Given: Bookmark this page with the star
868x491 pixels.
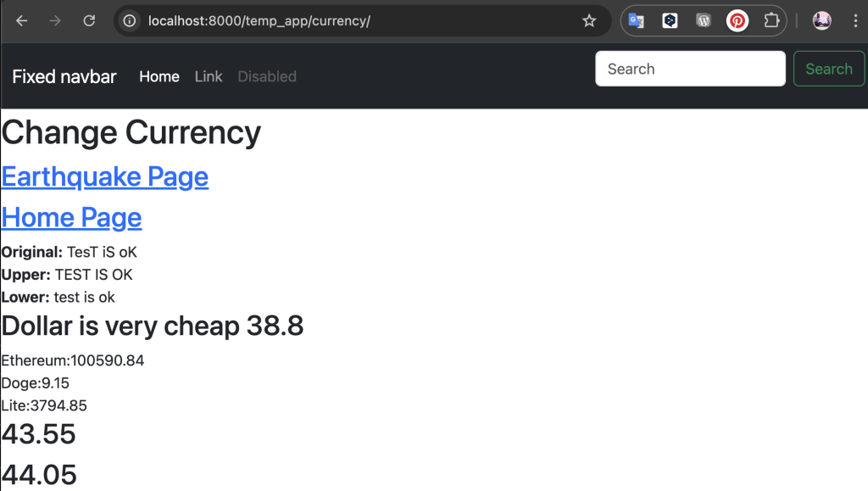Looking at the screenshot, I should click(x=588, y=21).
